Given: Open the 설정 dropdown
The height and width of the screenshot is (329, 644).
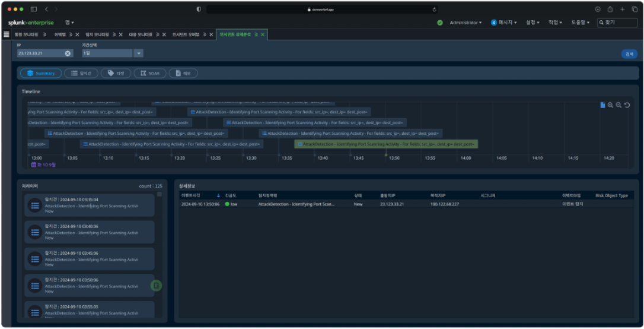Looking at the screenshot, I should [533, 23].
